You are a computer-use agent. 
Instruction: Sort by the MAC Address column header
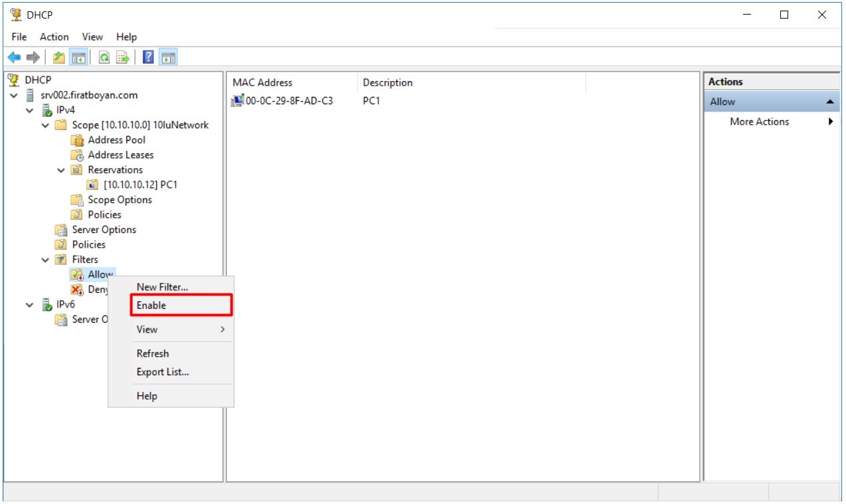pyautogui.click(x=263, y=82)
